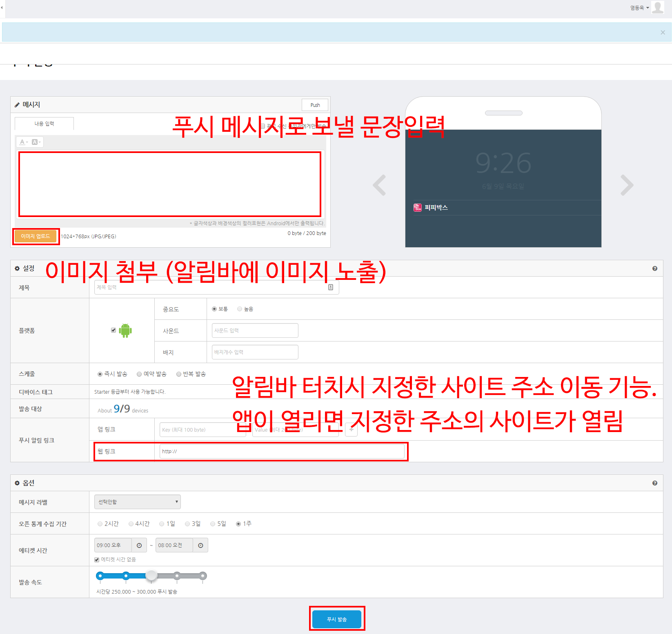
Task: Open the user account dropdown menu
Action: (x=639, y=8)
